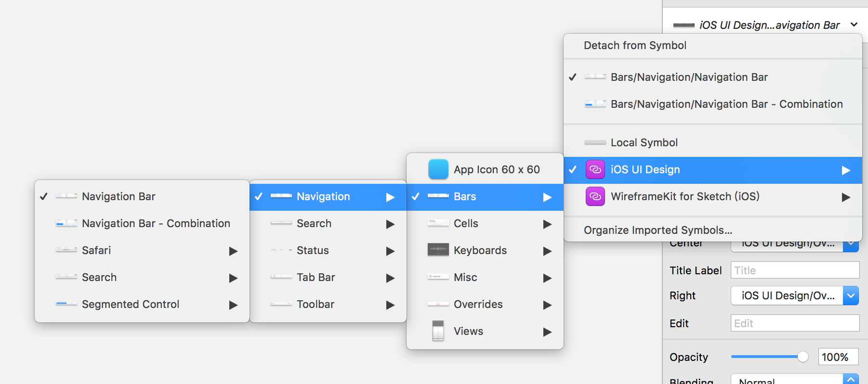Open the Tab Bar submenu
This screenshot has height=384, width=868.
coord(328,278)
